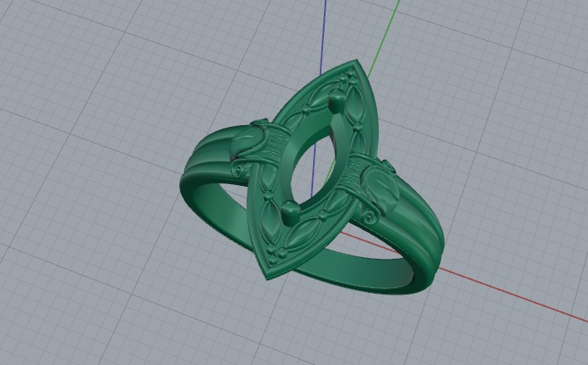The width and height of the screenshot is (588, 365).
Task: Pick the right shoulder leaf ornament
Action: [380, 189]
